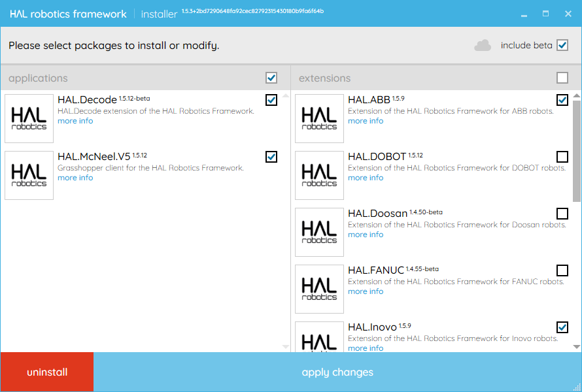Open more info for HAL.Decode
The width and height of the screenshot is (582, 392).
click(x=75, y=121)
